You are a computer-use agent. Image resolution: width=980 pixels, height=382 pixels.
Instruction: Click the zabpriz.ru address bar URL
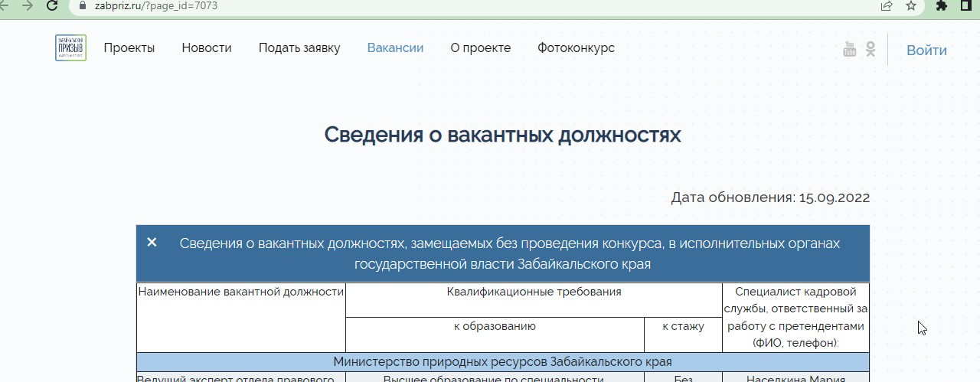[x=156, y=5]
